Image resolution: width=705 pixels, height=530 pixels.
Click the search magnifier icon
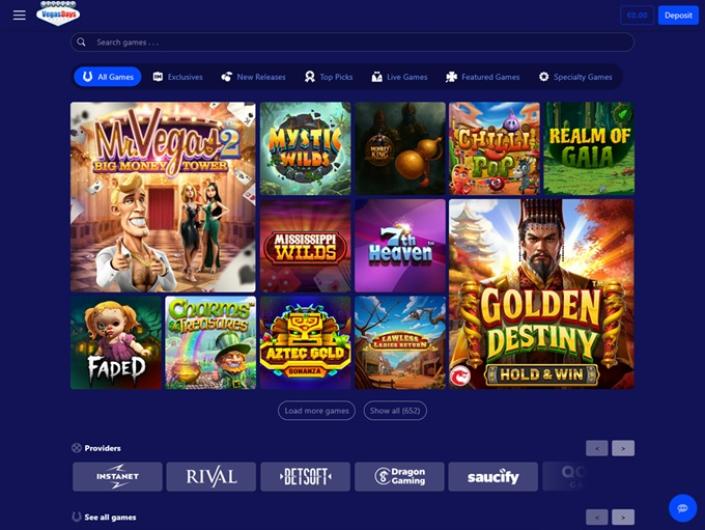(81, 42)
